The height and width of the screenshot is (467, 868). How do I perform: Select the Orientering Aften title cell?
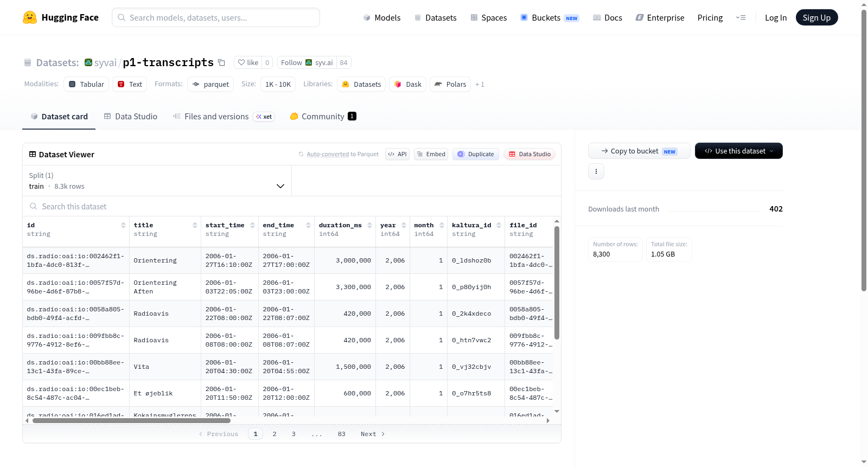[x=165, y=287]
